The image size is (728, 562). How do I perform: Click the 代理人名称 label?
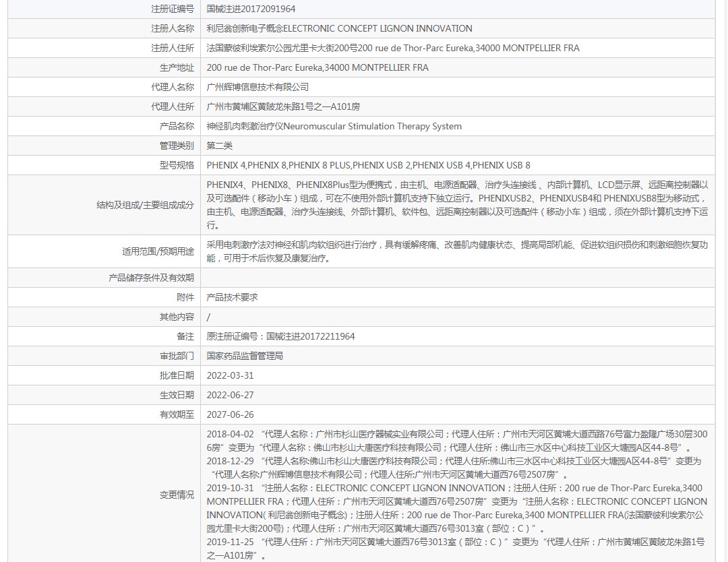(173, 87)
